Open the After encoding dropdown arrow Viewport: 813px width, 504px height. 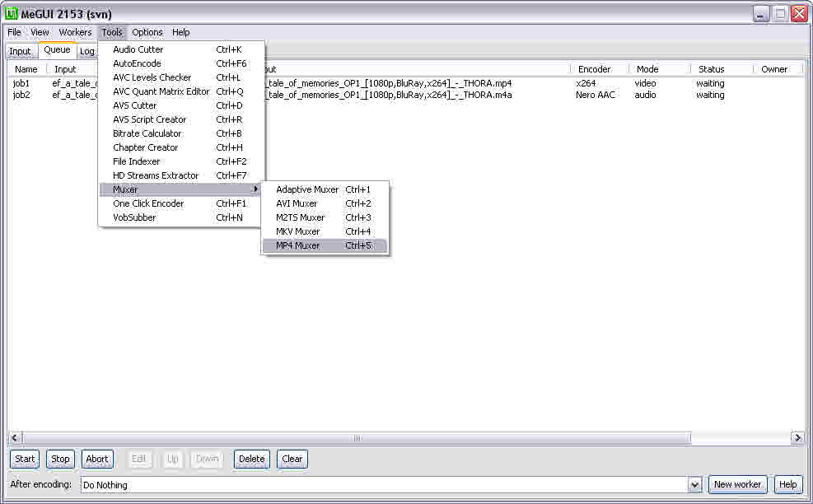694,485
